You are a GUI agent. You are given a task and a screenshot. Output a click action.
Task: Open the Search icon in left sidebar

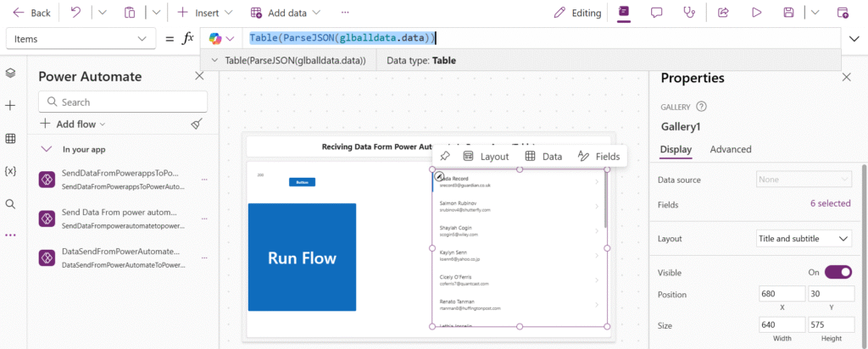point(10,204)
